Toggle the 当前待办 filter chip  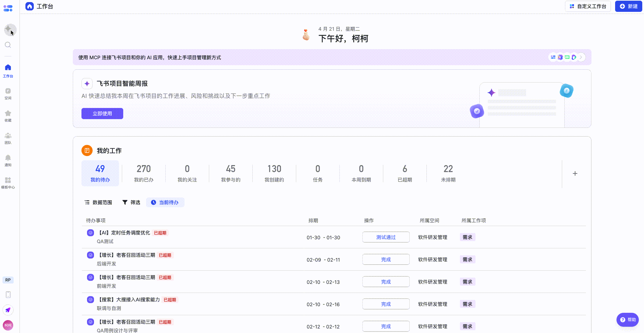pyautogui.click(x=165, y=202)
